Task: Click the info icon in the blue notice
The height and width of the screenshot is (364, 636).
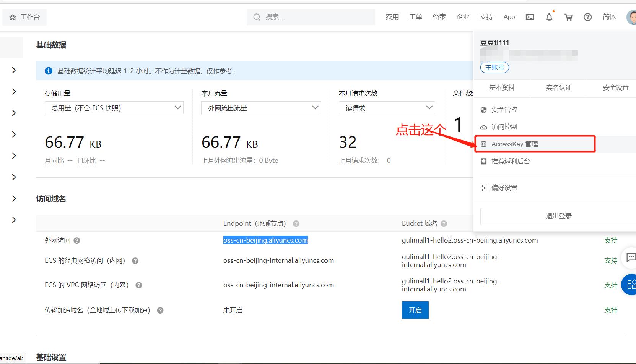Action: coord(49,71)
